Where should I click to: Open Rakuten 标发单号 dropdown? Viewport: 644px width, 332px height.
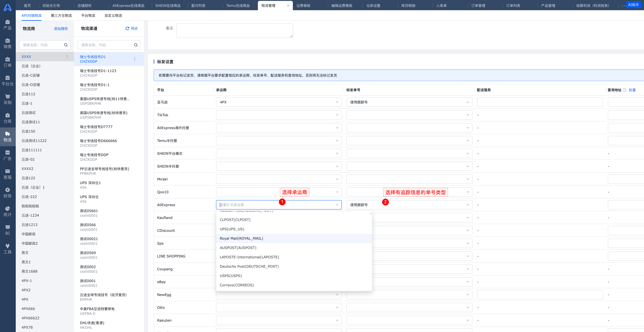point(409,320)
